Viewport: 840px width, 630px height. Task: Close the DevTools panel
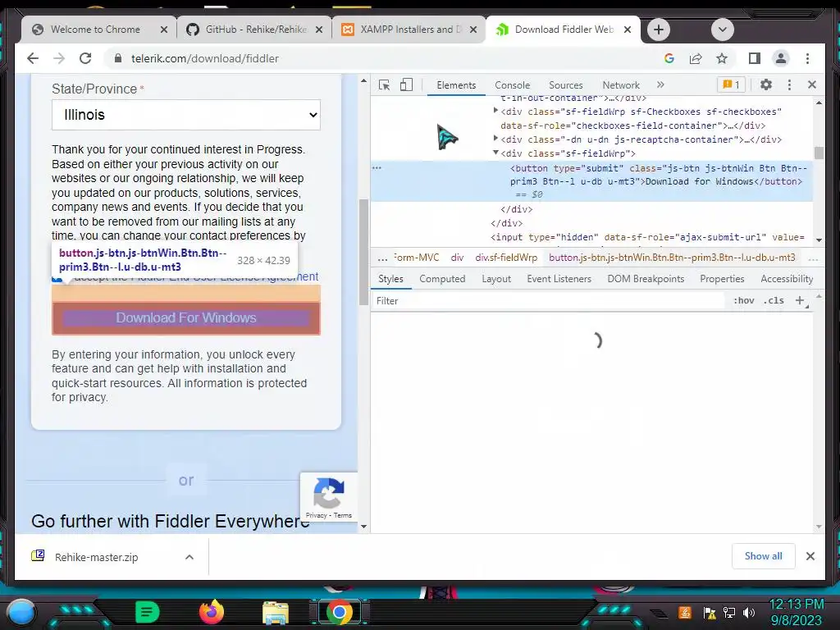pos(811,84)
